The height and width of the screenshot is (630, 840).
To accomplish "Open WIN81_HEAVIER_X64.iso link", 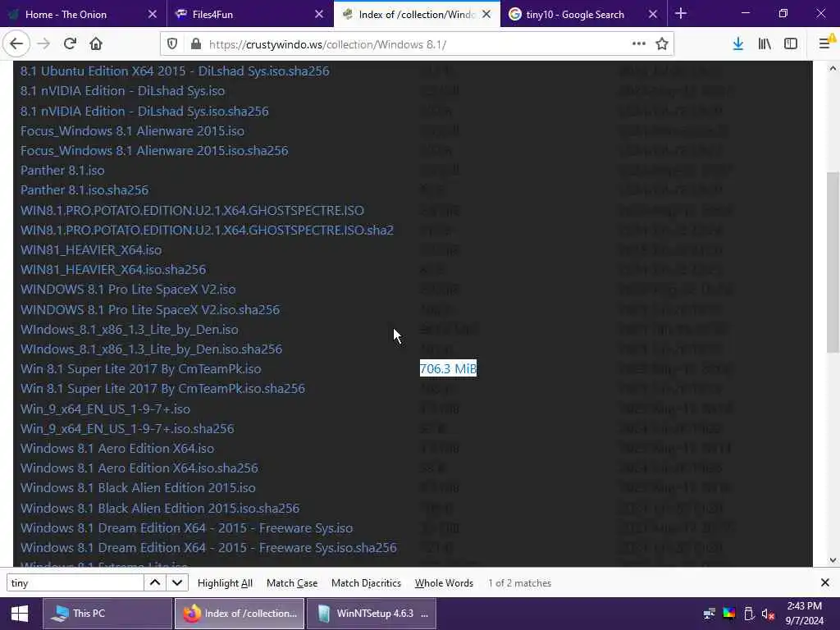I will 91,250.
